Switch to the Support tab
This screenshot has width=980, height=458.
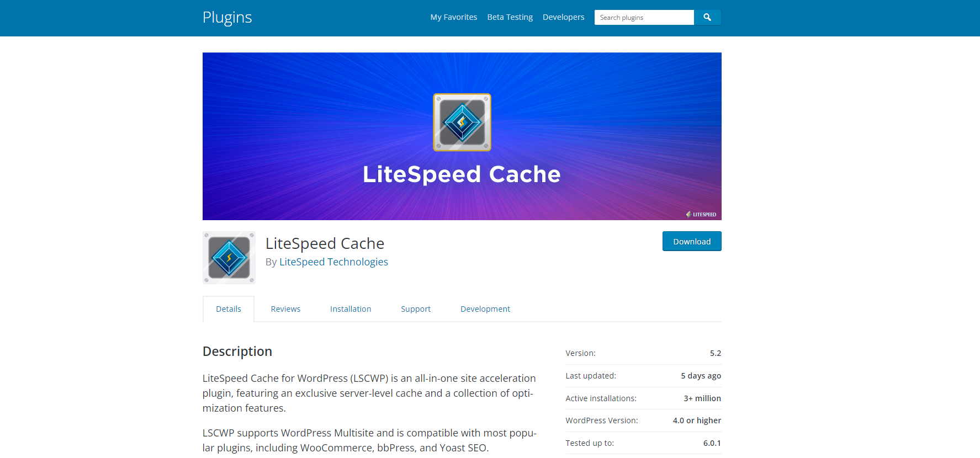tap(416, 309)
